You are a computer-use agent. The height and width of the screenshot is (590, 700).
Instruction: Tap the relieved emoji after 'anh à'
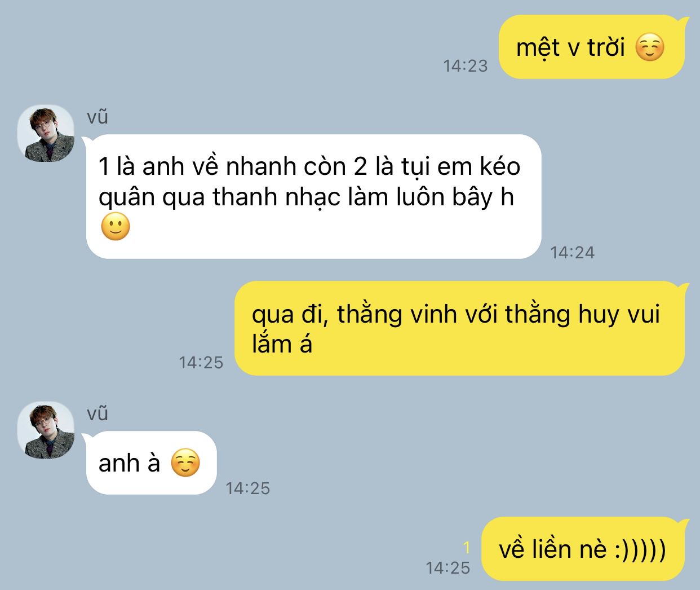coord(185,463)
